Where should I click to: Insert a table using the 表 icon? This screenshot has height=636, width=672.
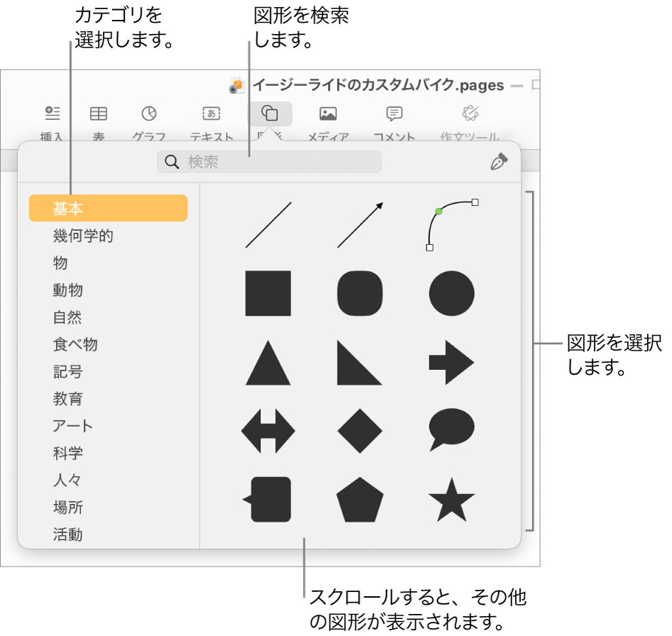(x=101, y=114)
